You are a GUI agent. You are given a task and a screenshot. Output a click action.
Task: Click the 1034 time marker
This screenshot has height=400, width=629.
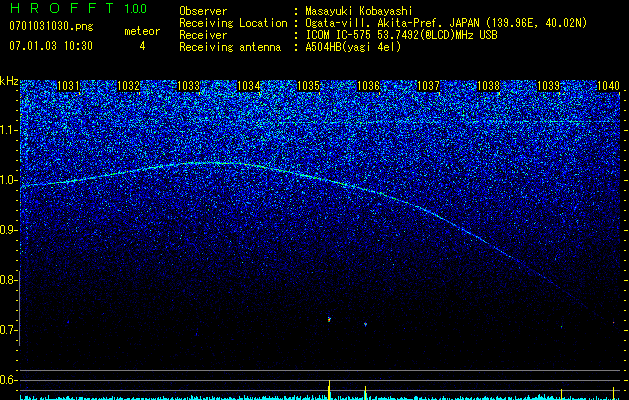(248, 86)
